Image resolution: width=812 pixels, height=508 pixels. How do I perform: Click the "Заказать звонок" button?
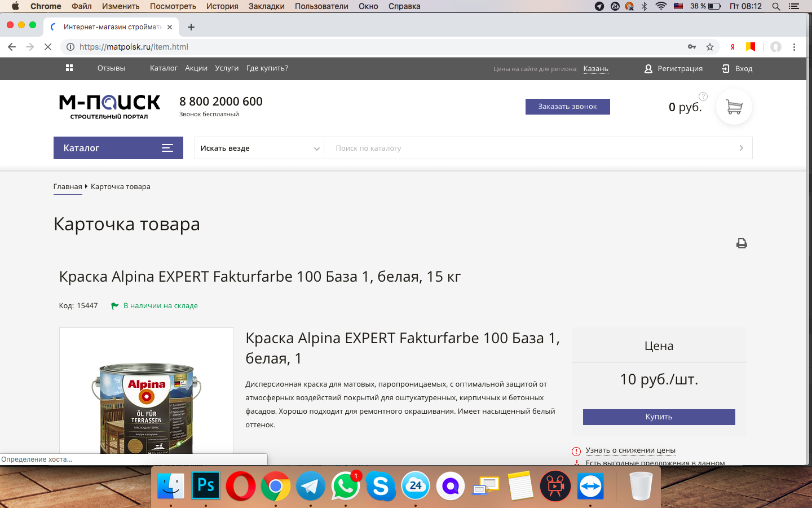(x=567, y=107)
